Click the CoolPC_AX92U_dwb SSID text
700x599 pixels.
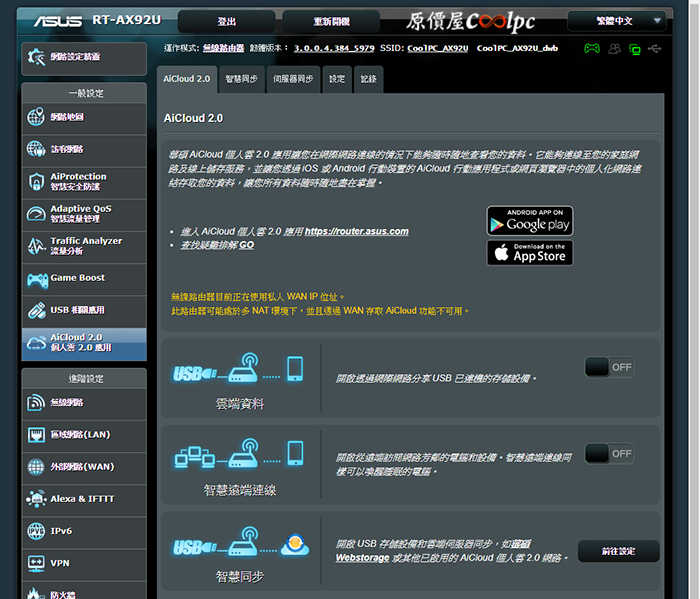[517, 48]
